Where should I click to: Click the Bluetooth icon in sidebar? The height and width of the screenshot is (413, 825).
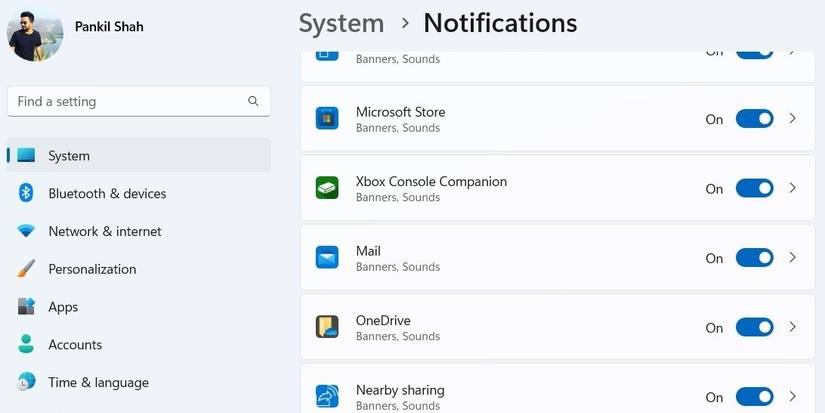[x=27, y=193]
